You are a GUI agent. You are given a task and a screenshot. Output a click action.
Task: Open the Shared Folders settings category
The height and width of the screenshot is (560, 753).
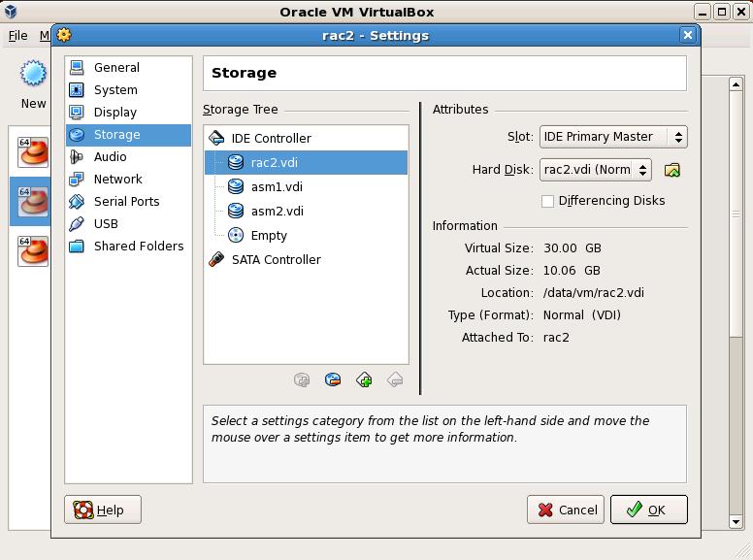[x=138, y=246]
